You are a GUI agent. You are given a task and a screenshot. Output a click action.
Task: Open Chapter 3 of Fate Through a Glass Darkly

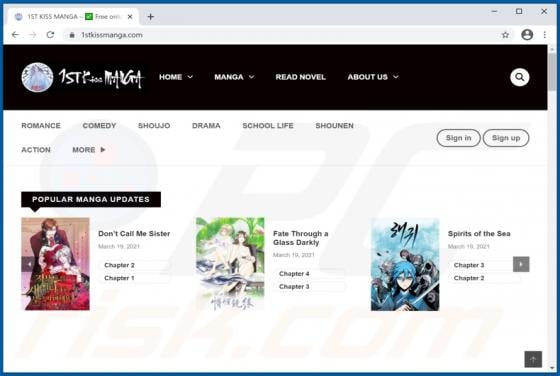pyautogui.click(x=294, y=286)
